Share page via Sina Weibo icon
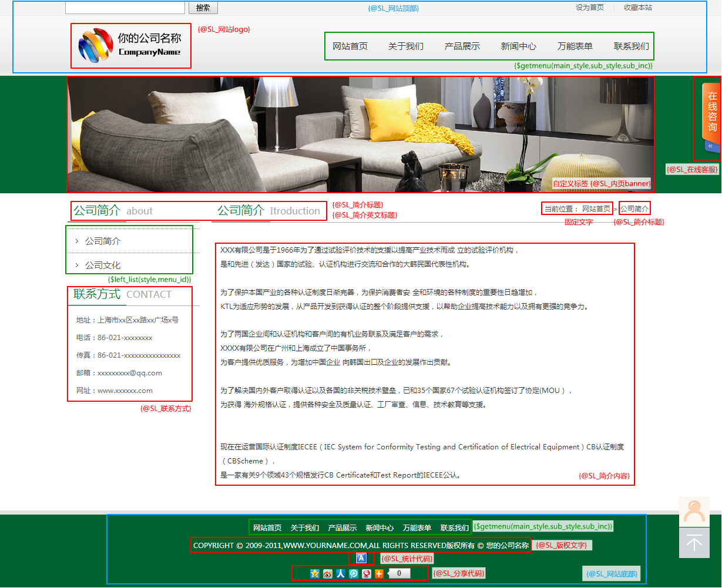This screenshot has height=588, width=722. tap(328, 573)
